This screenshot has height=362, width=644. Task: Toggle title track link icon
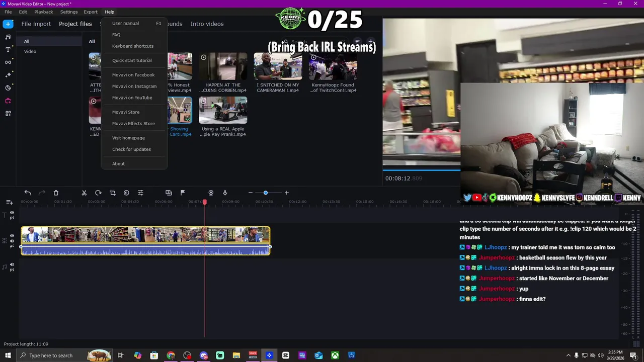click(12, 218)
